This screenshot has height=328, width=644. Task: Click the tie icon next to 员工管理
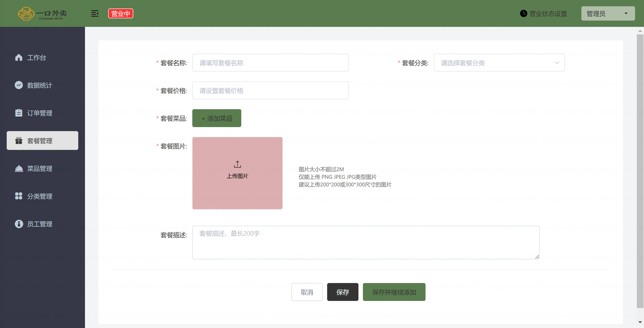(19, 224)
